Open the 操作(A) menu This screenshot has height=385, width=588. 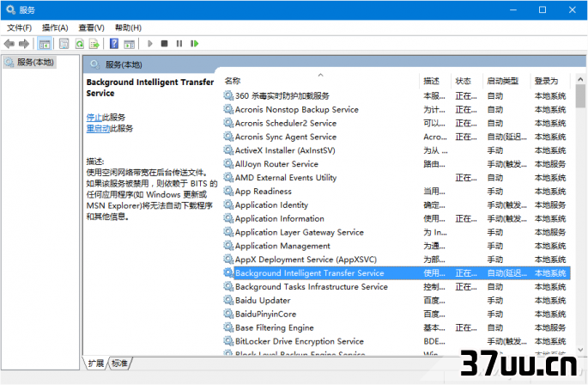[x=55, y=27]
